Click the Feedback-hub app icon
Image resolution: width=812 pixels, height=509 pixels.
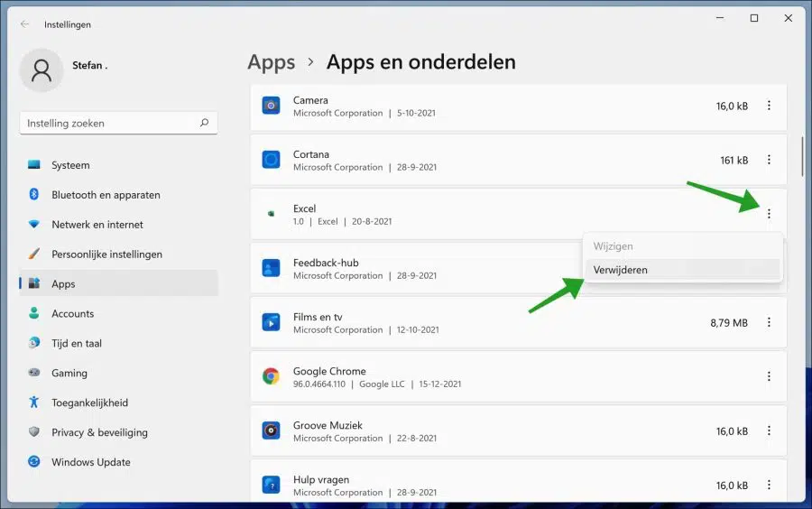click(x=271, y=268)
